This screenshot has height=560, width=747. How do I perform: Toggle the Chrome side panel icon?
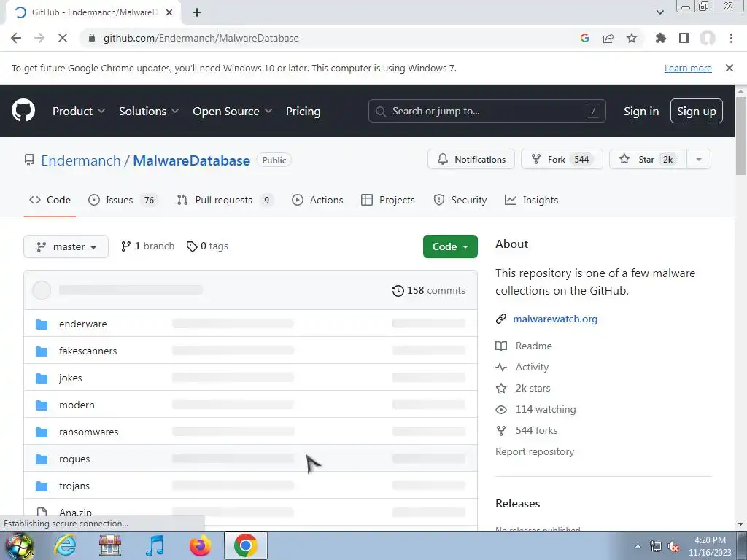pyautogui.click(x=684, y=38)
